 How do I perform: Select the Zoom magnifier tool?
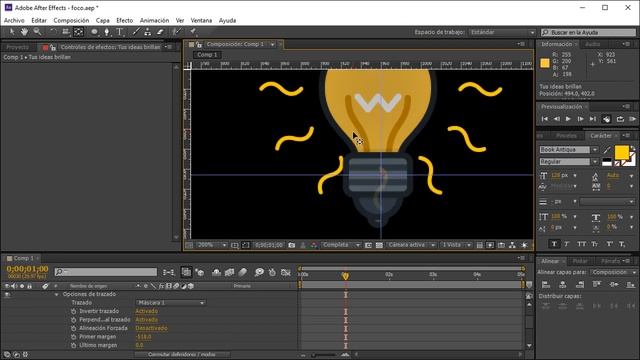click(x=37, y=32)
